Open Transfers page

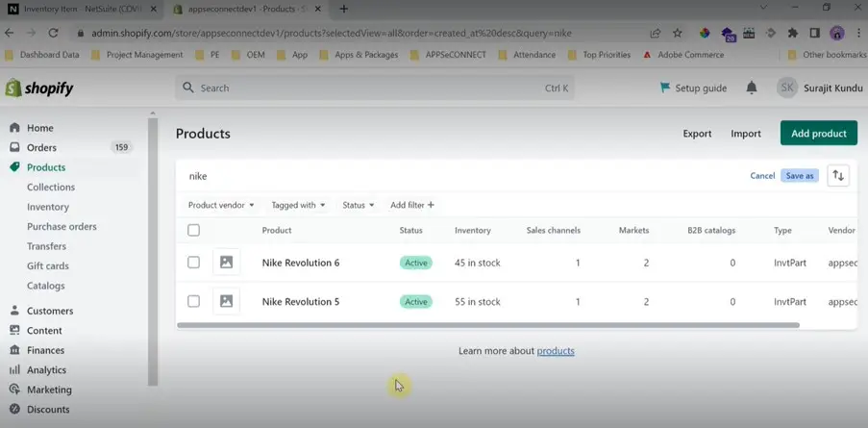click(x=46, y=246)
